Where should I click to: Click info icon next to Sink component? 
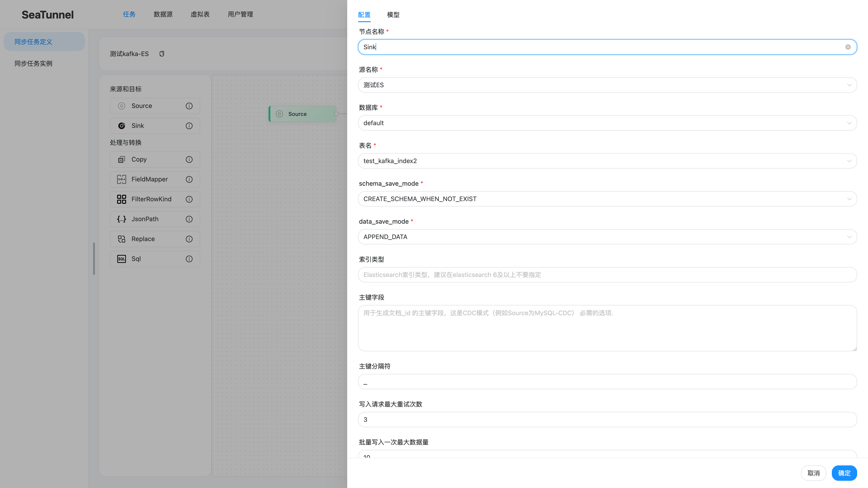[x=189, y=126]
